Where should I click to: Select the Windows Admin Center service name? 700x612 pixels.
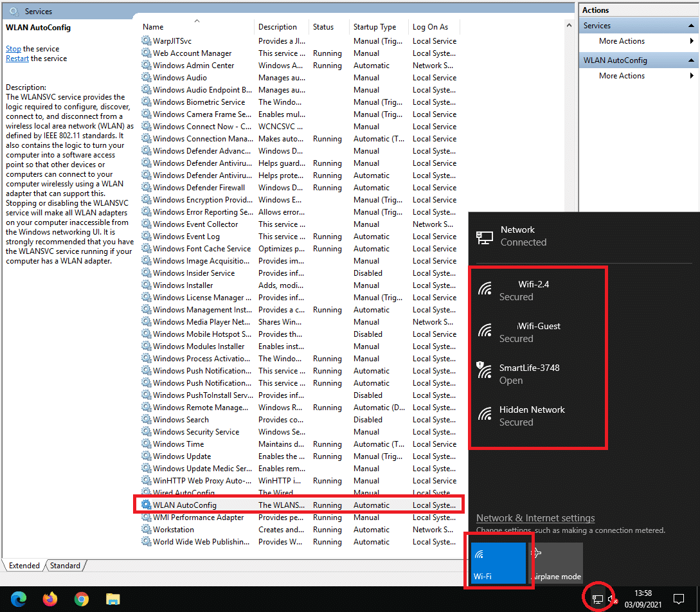(x=193, y=65)
